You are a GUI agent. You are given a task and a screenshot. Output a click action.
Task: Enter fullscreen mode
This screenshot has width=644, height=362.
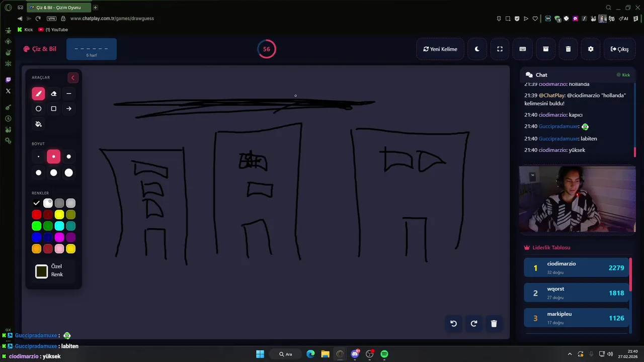500,49
